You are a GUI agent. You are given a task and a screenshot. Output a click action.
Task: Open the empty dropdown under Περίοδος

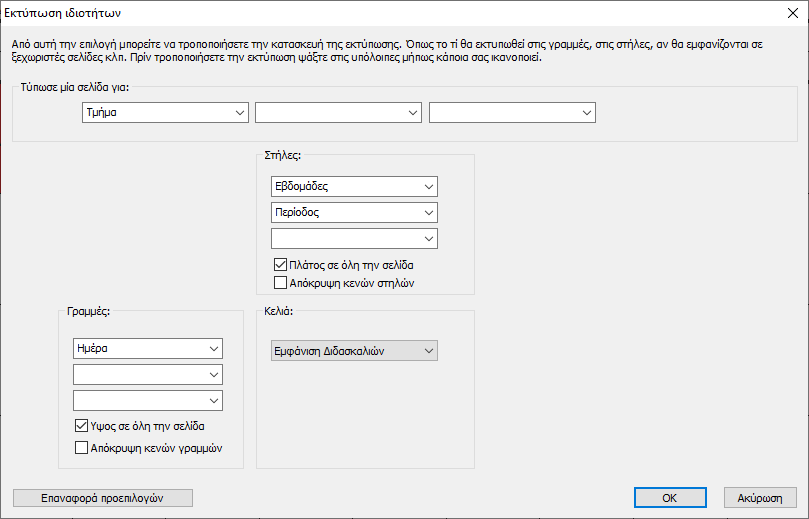[354, 239]
